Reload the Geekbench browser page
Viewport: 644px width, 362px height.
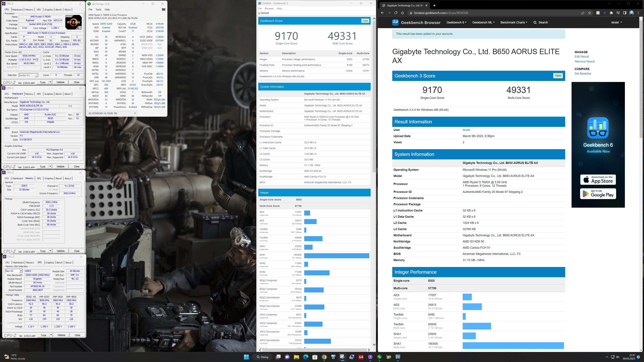(x=396, y=13)
